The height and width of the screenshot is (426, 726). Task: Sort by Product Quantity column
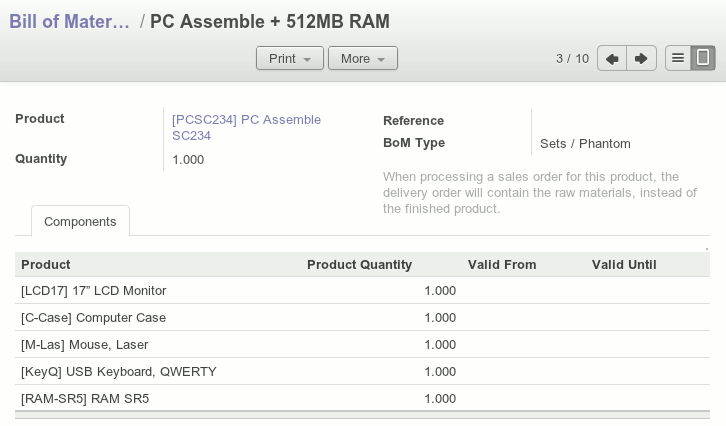(359, 265)
